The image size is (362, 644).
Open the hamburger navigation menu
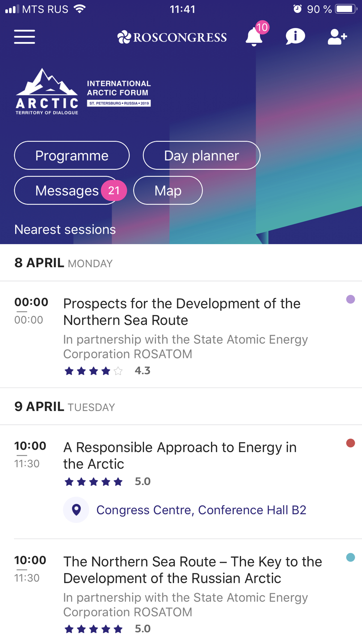[25, 37]
